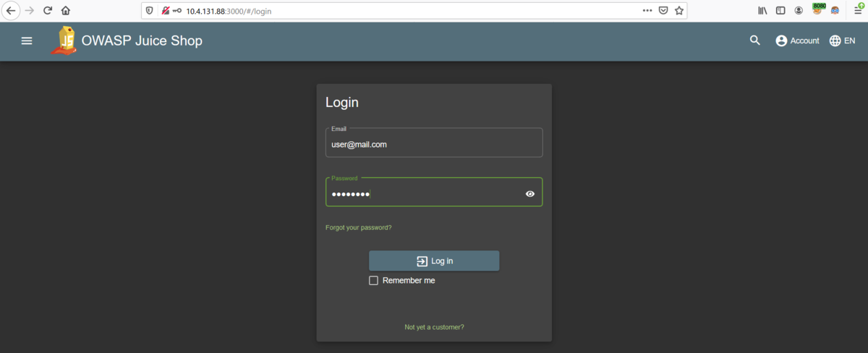Click the browser forward arrow
The width and height of the screenshot is (868, 353).
(30, 11)
